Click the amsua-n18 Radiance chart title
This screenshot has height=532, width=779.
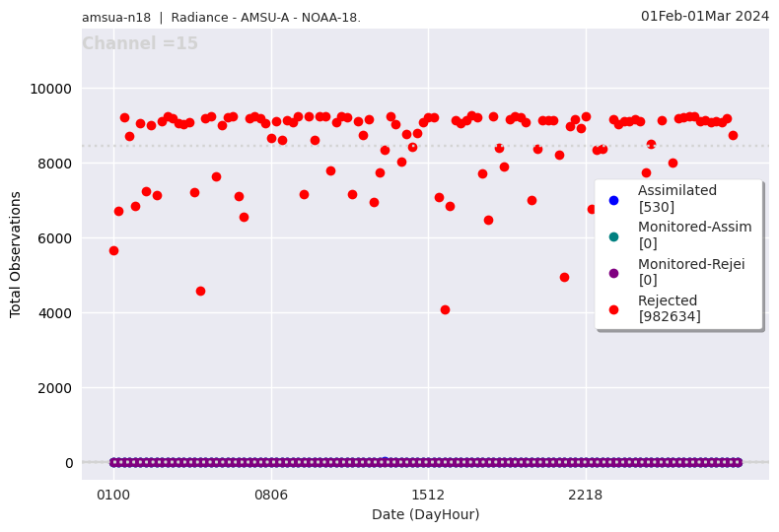(x=221, y=18)
